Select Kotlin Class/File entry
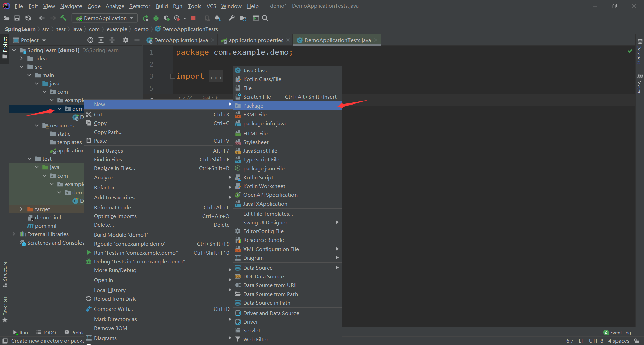 287,79
